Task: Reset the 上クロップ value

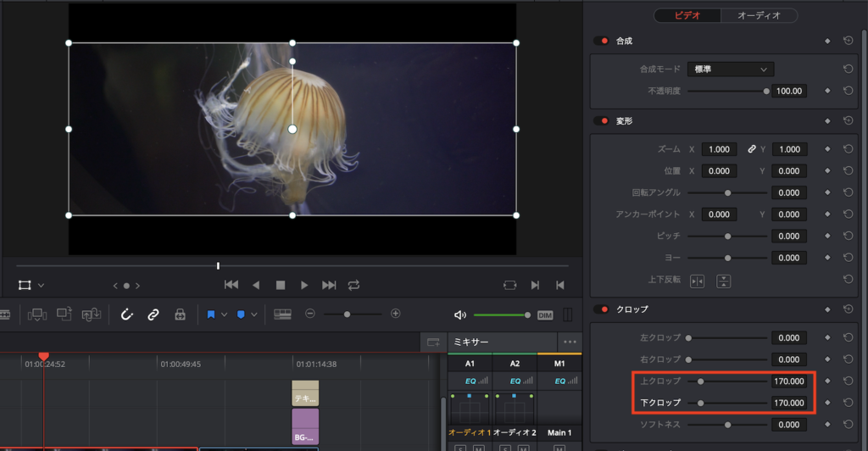Action: coord(848,381)
